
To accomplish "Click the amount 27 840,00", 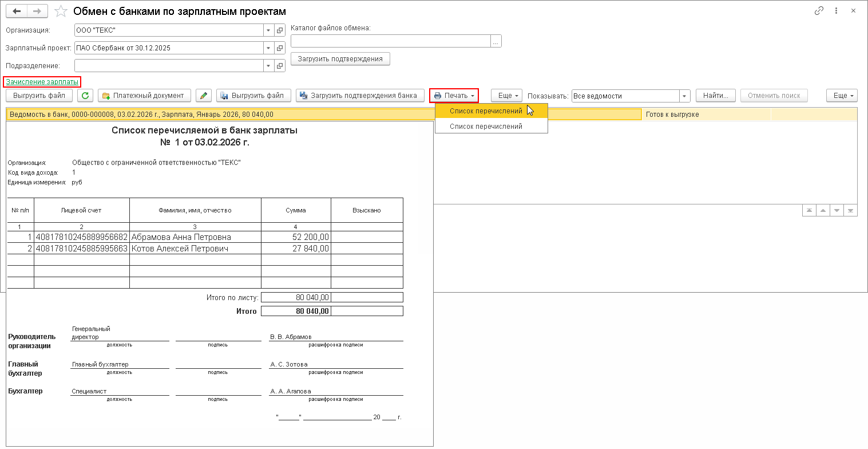I will coord(310,249).
